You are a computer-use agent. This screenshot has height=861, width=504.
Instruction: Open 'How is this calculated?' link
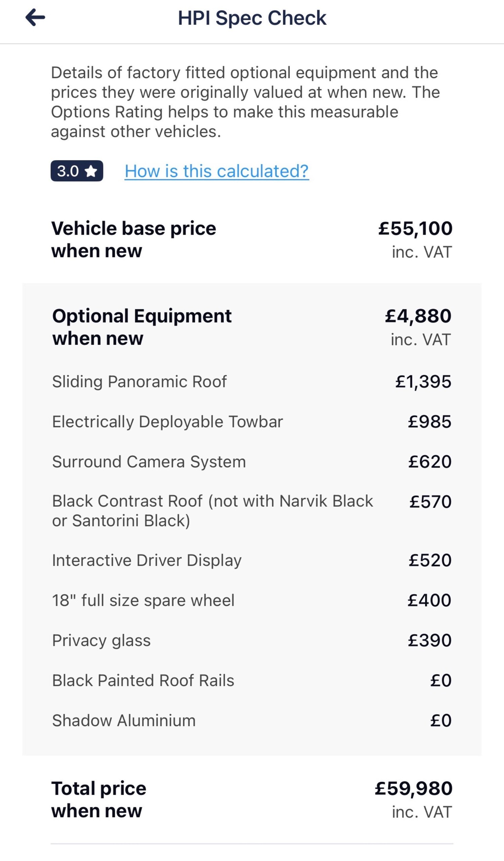[216, 171]
